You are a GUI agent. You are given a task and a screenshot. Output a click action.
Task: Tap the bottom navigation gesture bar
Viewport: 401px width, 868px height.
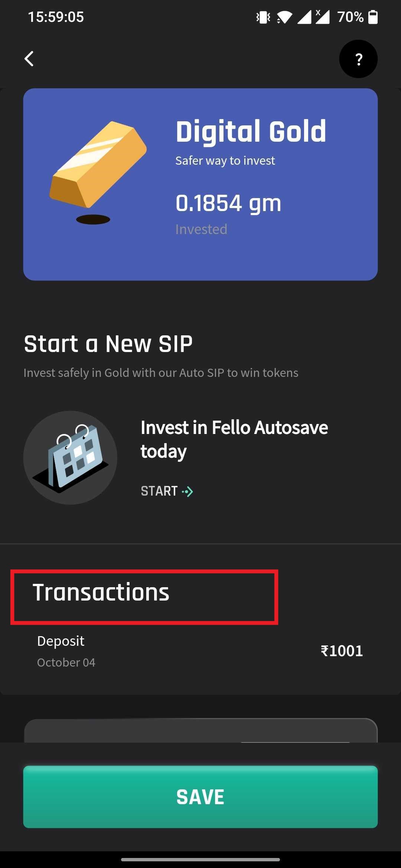pyautogui.click(x=200, y=859)
